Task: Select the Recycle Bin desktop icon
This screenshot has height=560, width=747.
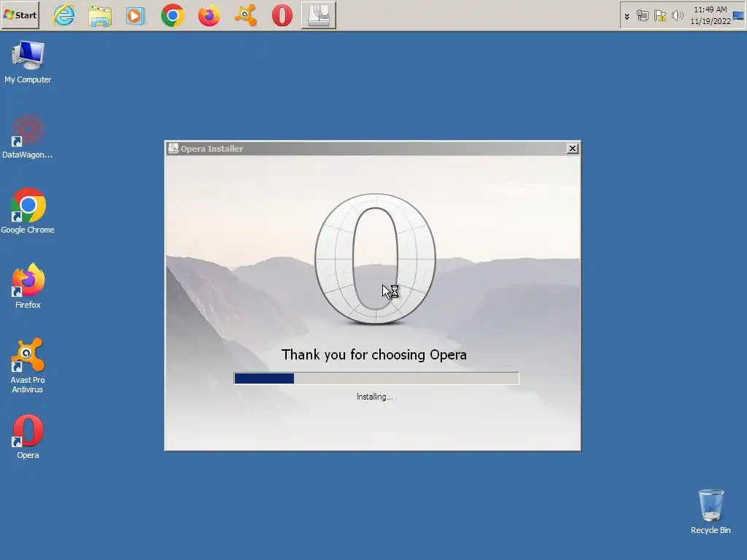Action: (711, 512)
